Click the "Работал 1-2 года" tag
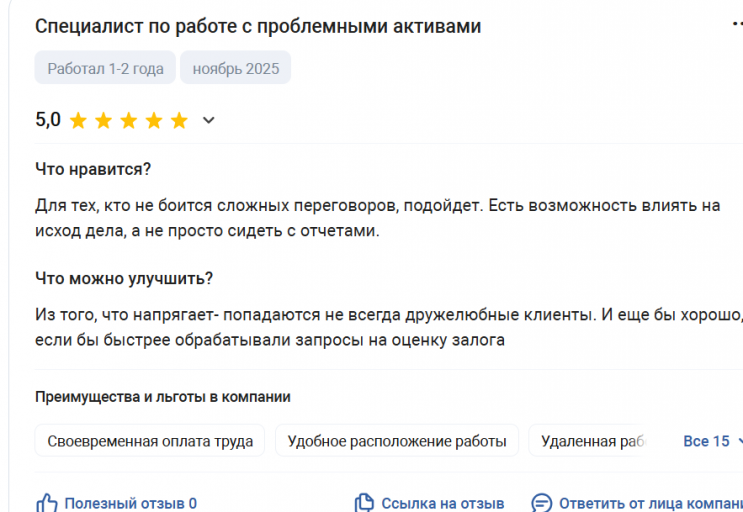 click(105, 68)
